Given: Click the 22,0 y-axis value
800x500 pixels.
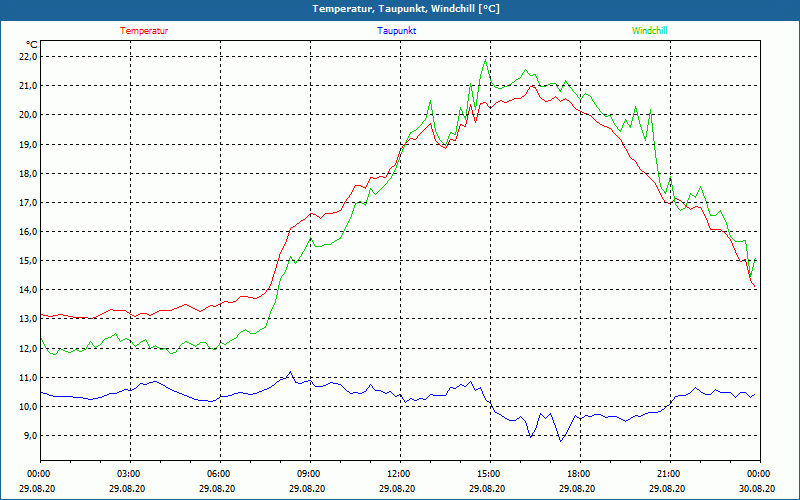Looking at the screenshot, I should 28,57.
